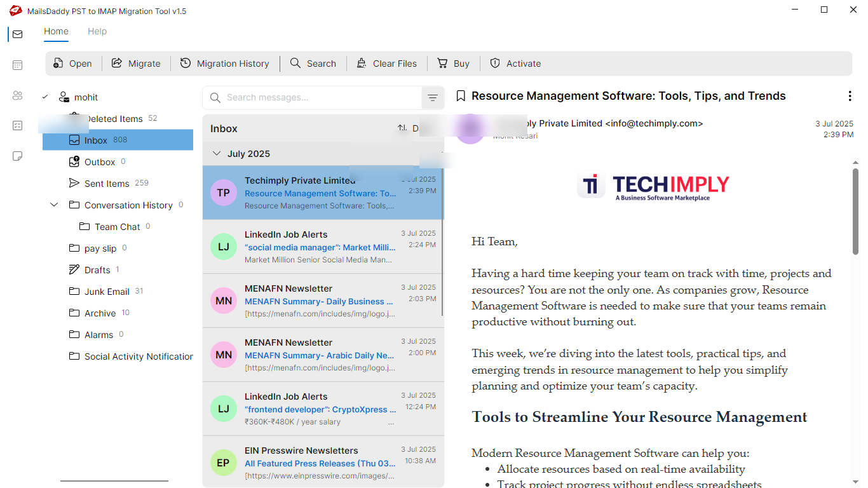
Task: Click the Buy cart button
Action: 453,64
